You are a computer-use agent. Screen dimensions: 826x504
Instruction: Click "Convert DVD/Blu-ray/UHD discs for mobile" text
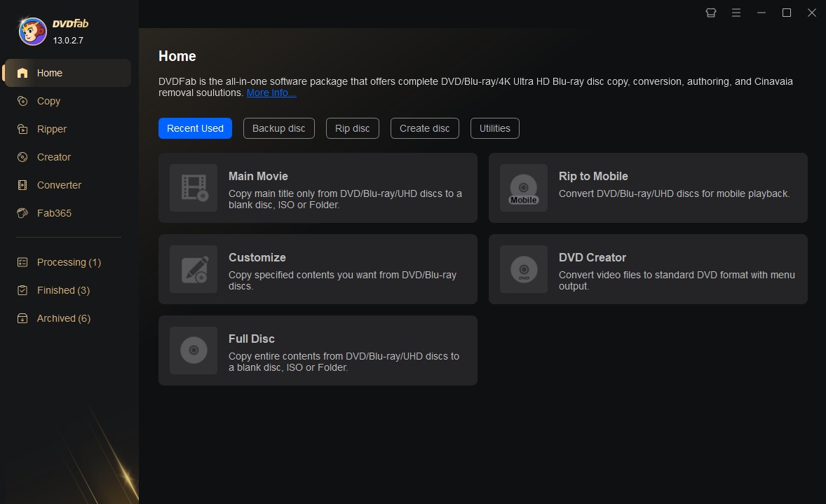[675, 193]
